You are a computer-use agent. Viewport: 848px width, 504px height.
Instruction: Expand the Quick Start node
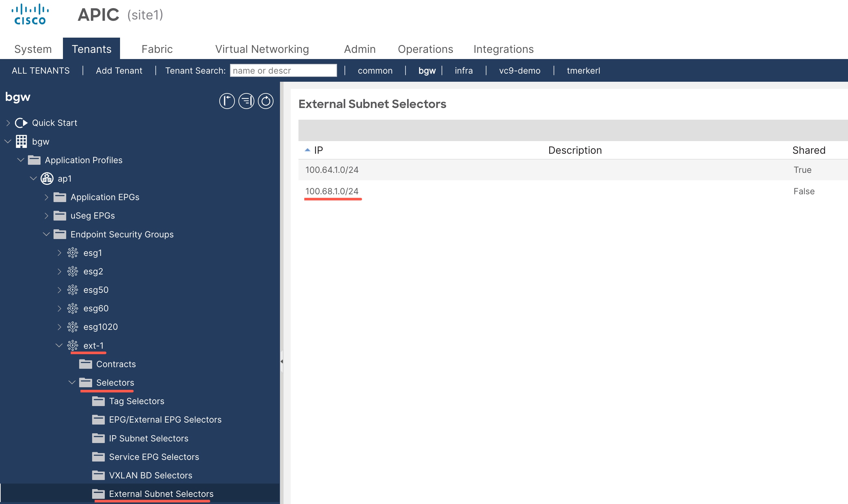coord(8,123)
